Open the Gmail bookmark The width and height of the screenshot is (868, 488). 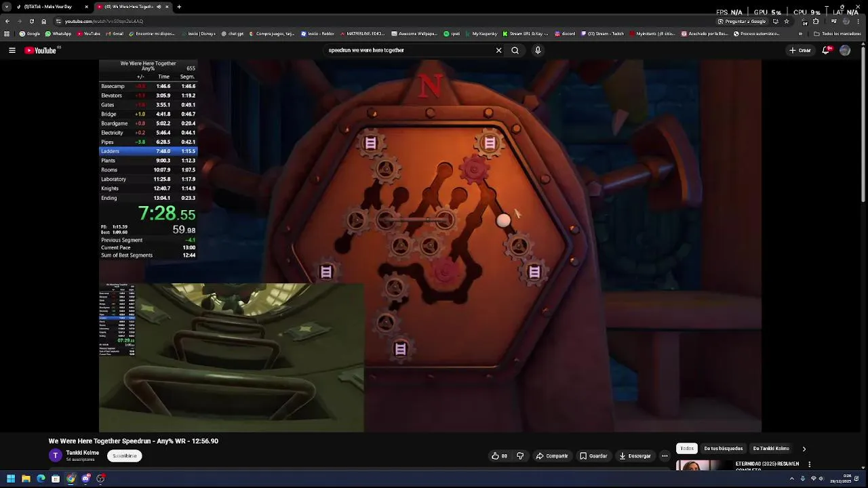click(115, 33)
